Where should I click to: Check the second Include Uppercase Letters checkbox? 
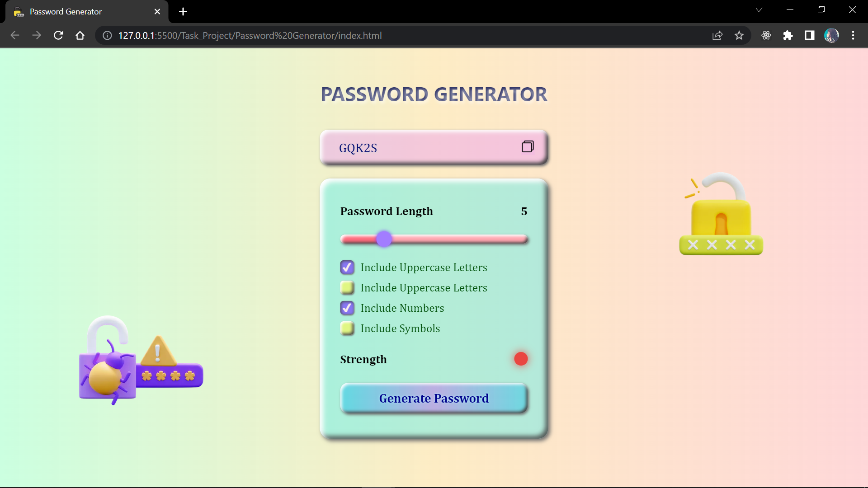[347, 287]
